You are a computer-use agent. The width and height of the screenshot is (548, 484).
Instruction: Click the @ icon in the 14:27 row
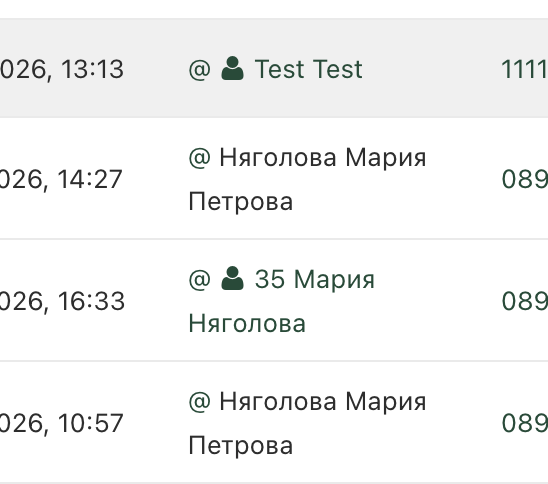pyautogui.click(x=200, y=158)
